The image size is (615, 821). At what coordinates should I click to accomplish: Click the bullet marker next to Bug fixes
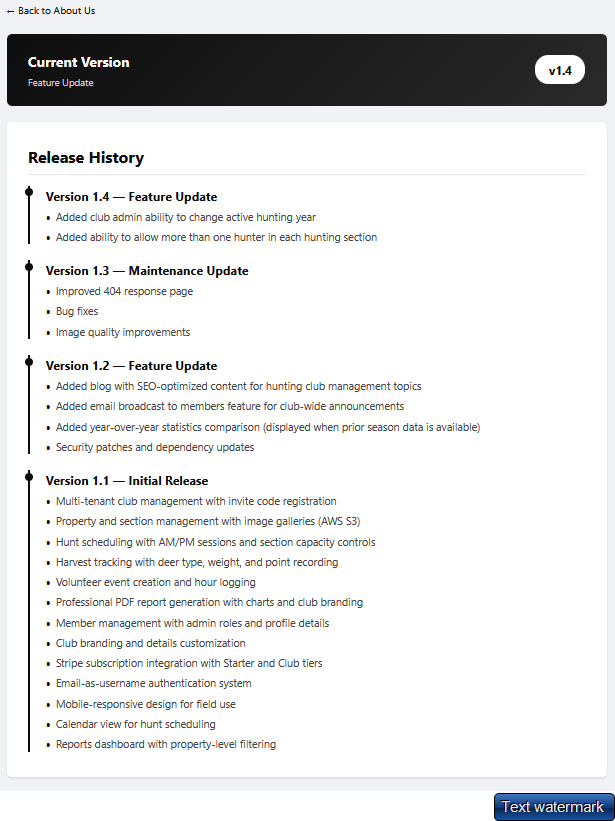click(48, 311)
